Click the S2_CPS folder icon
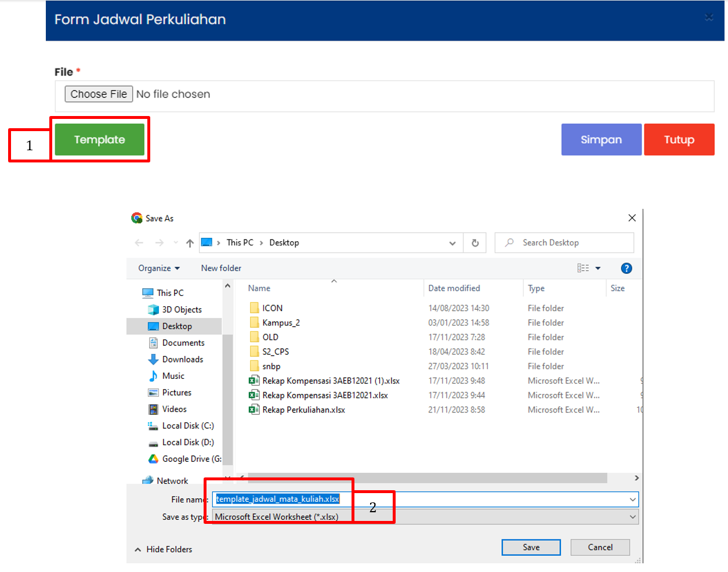This screenshot has width=728, height=572. [254, 352]
